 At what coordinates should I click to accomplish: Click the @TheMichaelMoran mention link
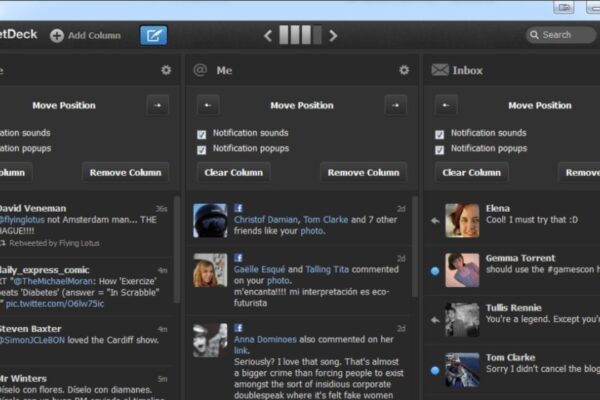[x=53, y=281]
